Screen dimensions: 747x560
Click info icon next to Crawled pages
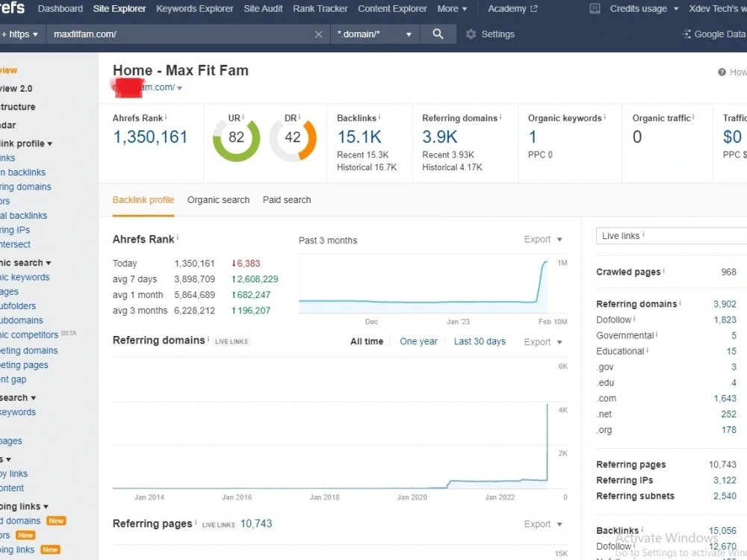tap(663, 270)
